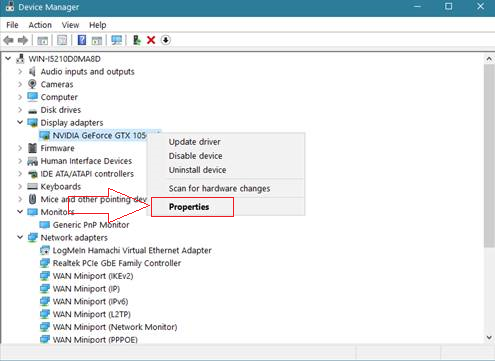
Task: Click the Human Interface Devices icon
Action: (32, 161)
